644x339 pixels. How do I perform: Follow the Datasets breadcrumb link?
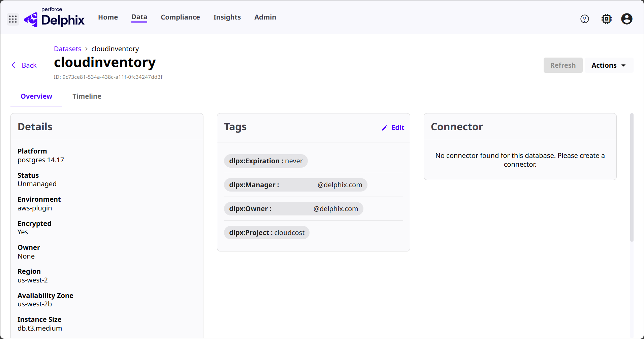[67, 49]
